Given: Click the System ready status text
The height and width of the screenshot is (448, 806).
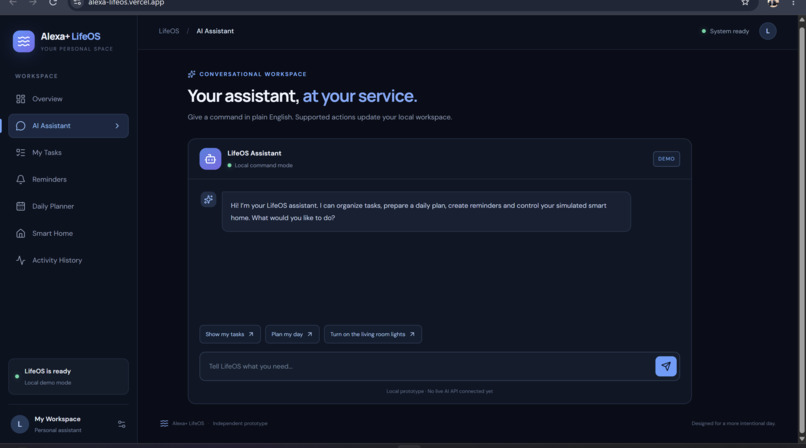Looking at the screenshot, I should click(729, 31).
